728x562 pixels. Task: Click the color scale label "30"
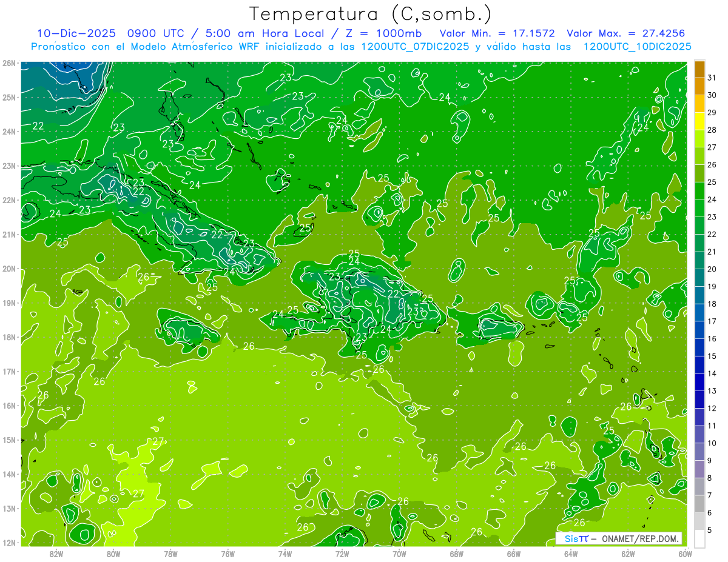(x=712, y=95)
